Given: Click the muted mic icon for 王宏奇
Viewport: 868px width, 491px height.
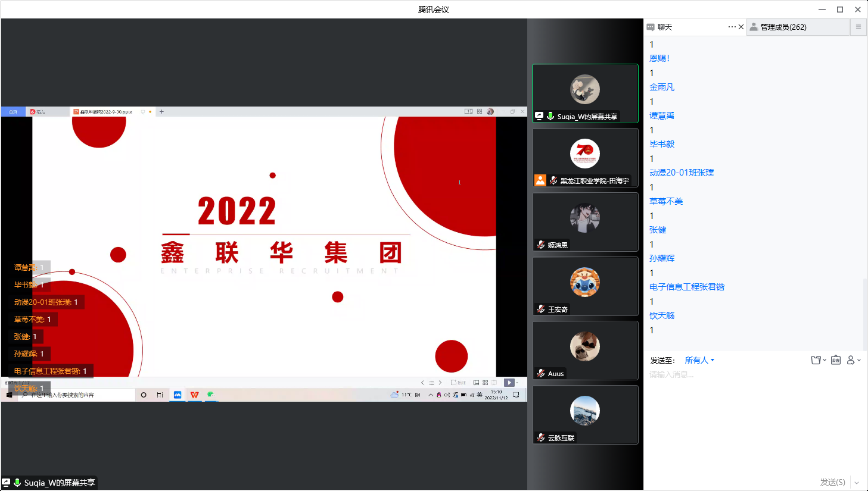Looking at the screenshot, I should [x=541, y=309].
